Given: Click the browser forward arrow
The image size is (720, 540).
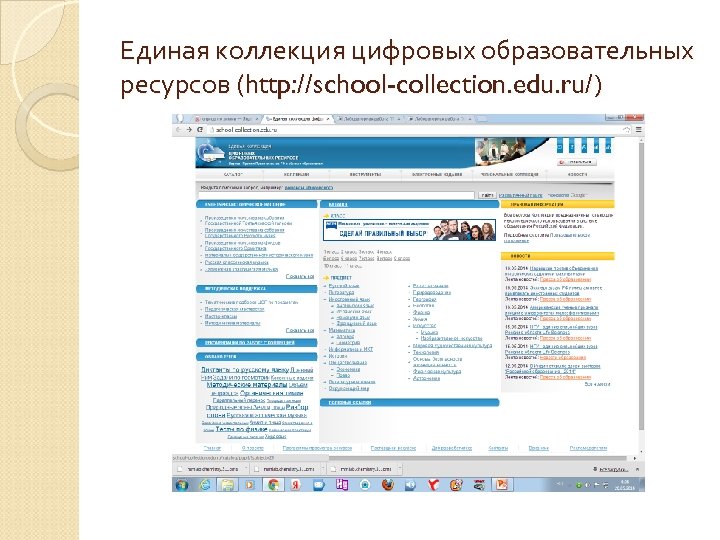Looking at the screenshot, I should pyautogui.click(x=189, y=130).
